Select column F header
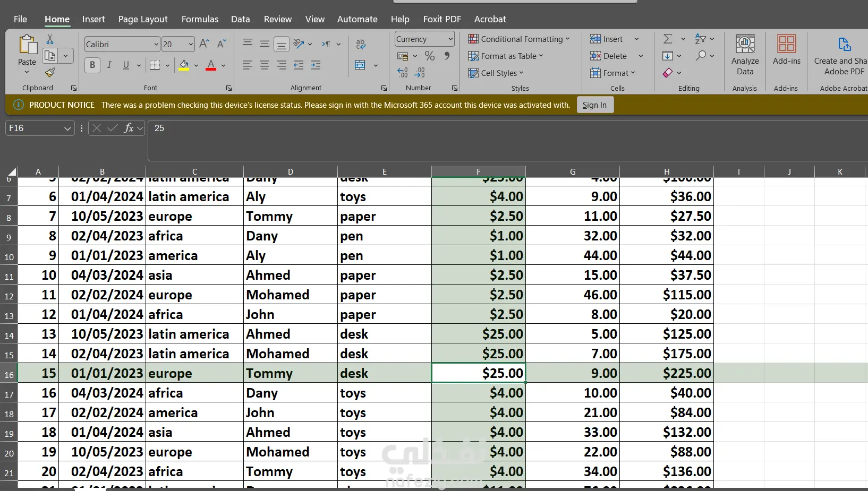Screen dimensions: 868x491 click(x=479, y=171)
